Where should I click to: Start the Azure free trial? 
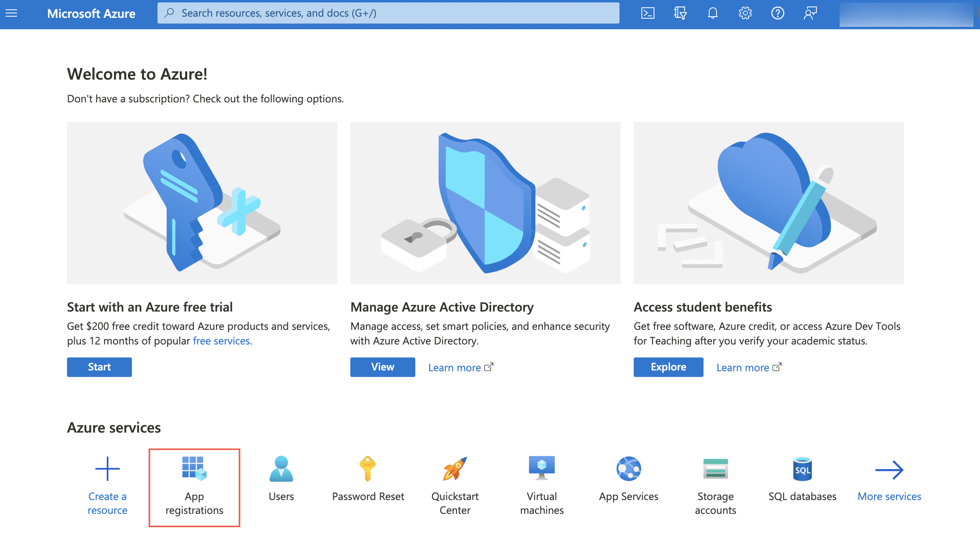coord(99,367)
